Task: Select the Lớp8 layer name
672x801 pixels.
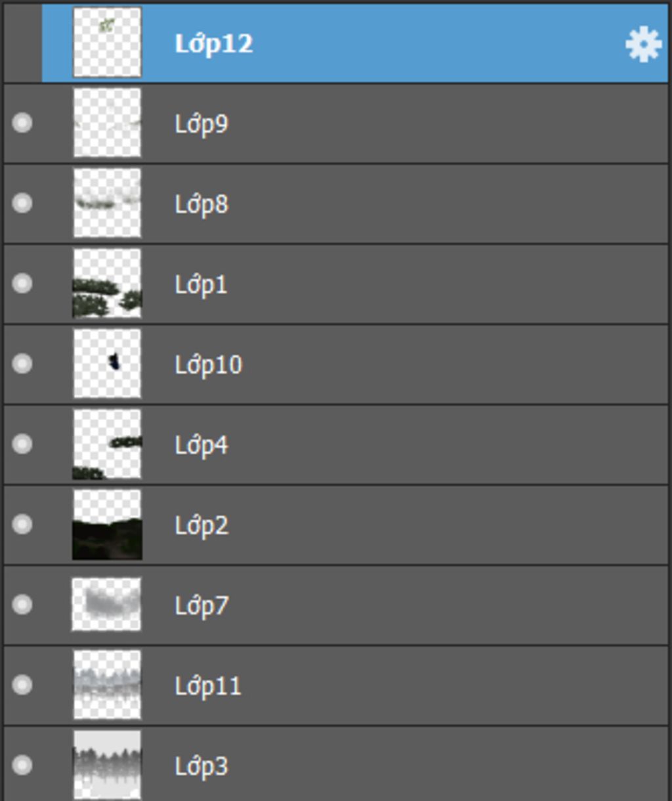Action: [x=201, y=204]
